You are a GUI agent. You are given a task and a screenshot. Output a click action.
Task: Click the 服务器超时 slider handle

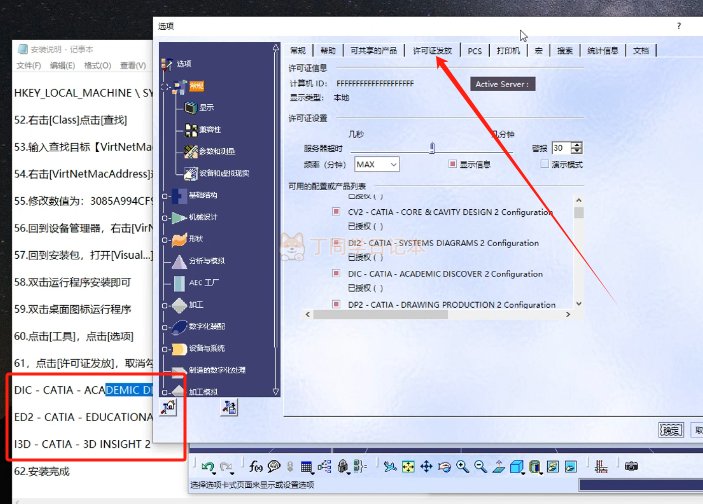[432, 148]
